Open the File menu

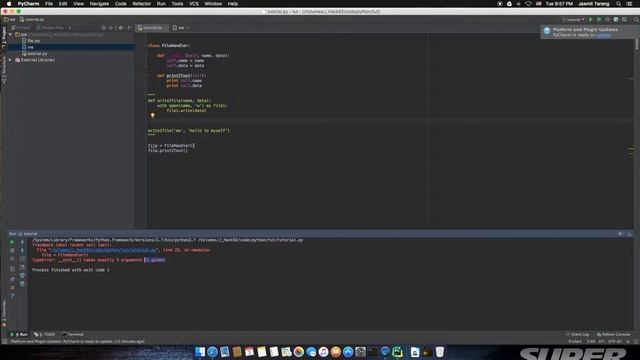pos(49,4)
